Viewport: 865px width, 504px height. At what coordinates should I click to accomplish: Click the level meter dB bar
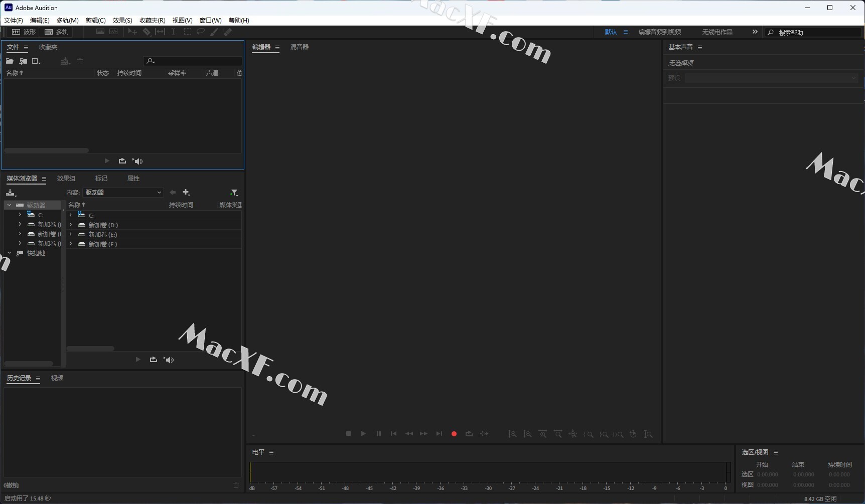(490, 472)
